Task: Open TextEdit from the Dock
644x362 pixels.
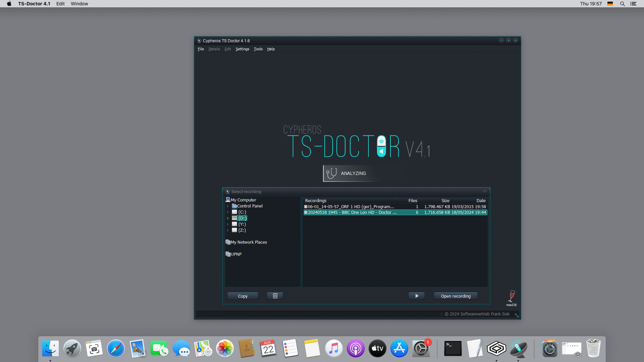Action: pos(475,349)
